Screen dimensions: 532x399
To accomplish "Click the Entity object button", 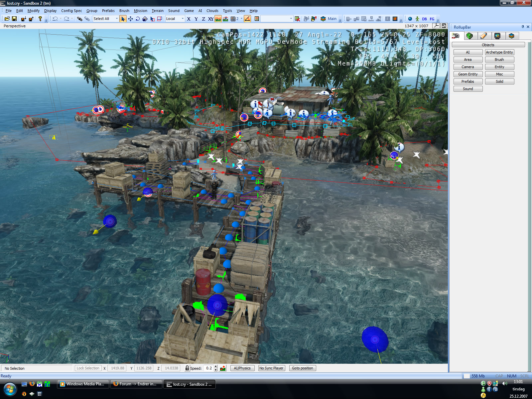I will point(499,67).
